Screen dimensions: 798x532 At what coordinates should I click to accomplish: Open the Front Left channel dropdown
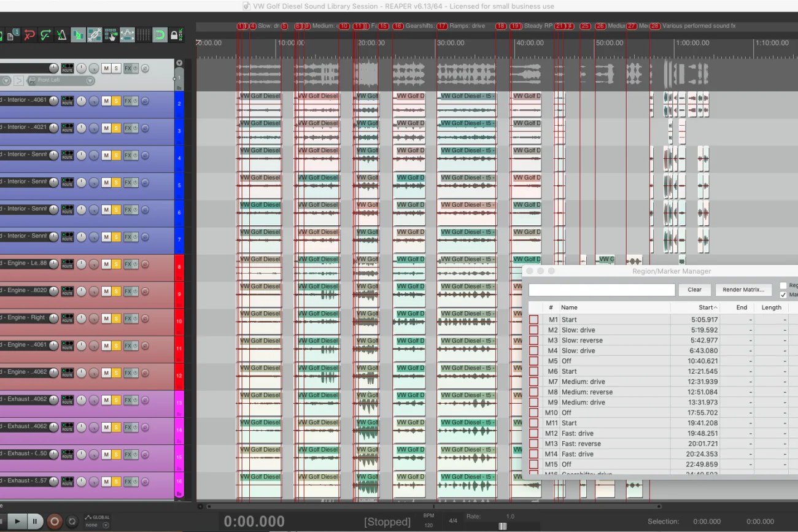(90, 81)
